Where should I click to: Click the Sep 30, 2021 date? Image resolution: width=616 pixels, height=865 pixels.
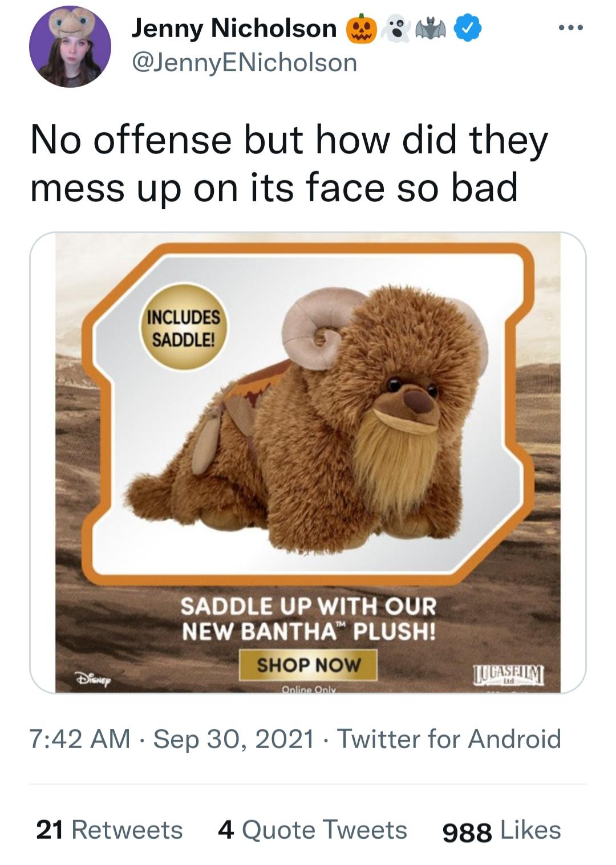coord(234,739)
